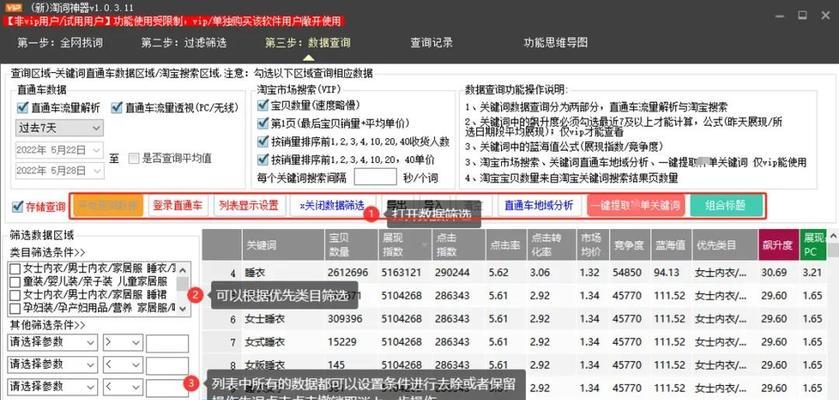Screen dimensions: 839x400
Task: Click the 秒/个词 search interval field
Action: pyautogui.click(x=375, y=177)
